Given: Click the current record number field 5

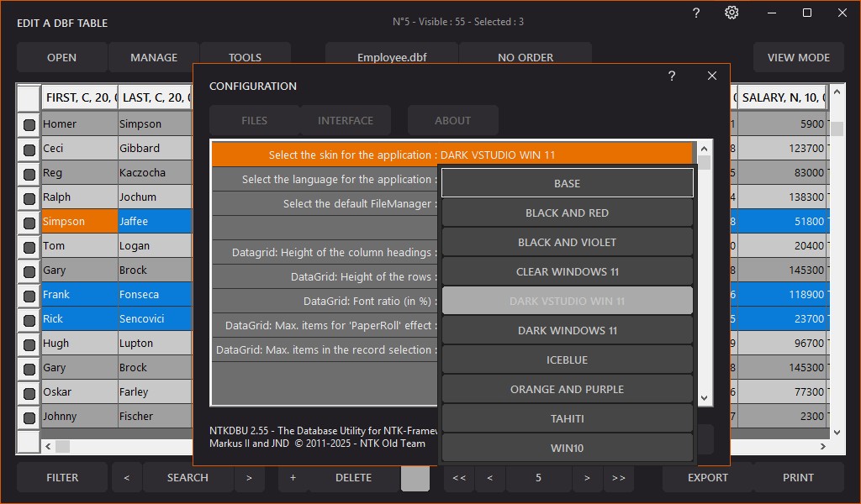Looking at the screenshot, I should (539, 478).
